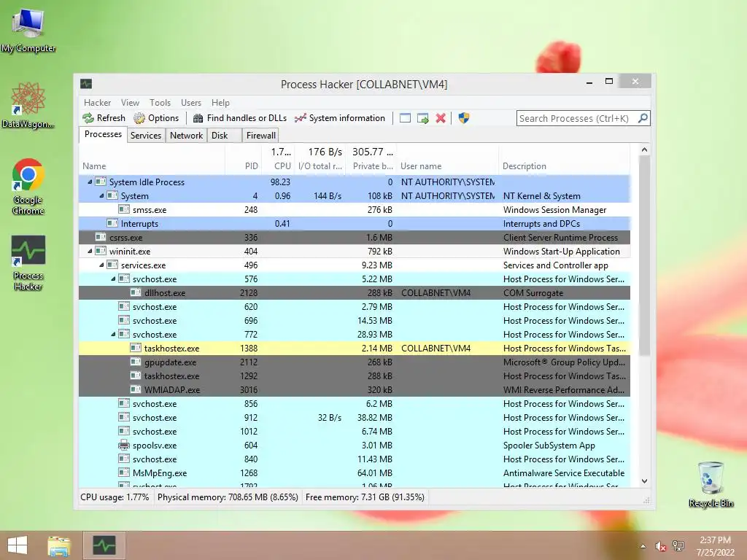Click the Interrupts process icon
This screenshot has width=747, height=560.
tap(112, 223)
